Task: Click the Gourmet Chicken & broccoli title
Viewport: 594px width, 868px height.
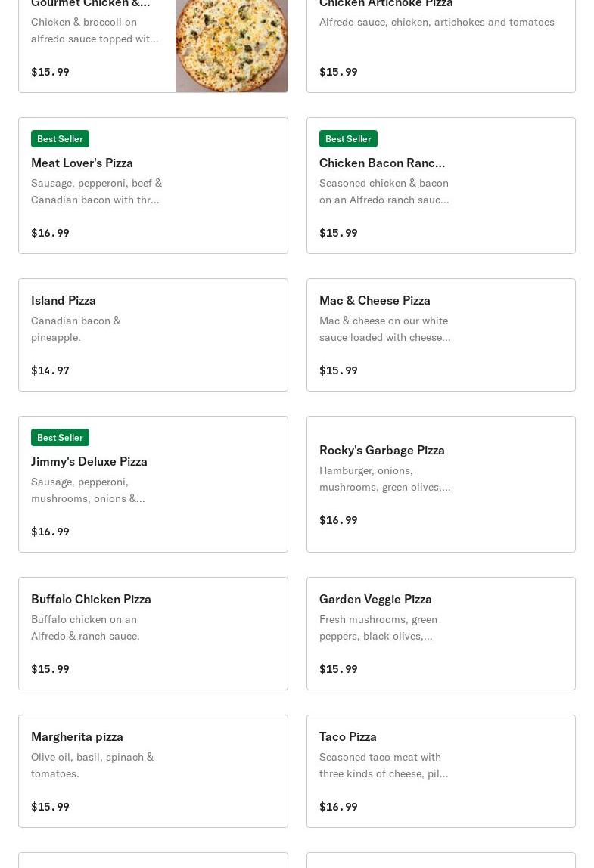Action: (90, 4)
